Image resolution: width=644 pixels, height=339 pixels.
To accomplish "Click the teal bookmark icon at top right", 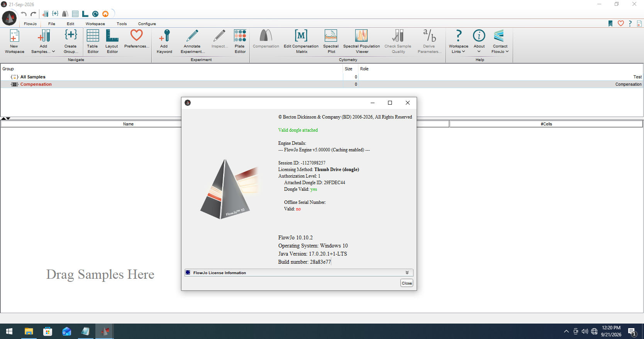I will click(x=610, y=24).
